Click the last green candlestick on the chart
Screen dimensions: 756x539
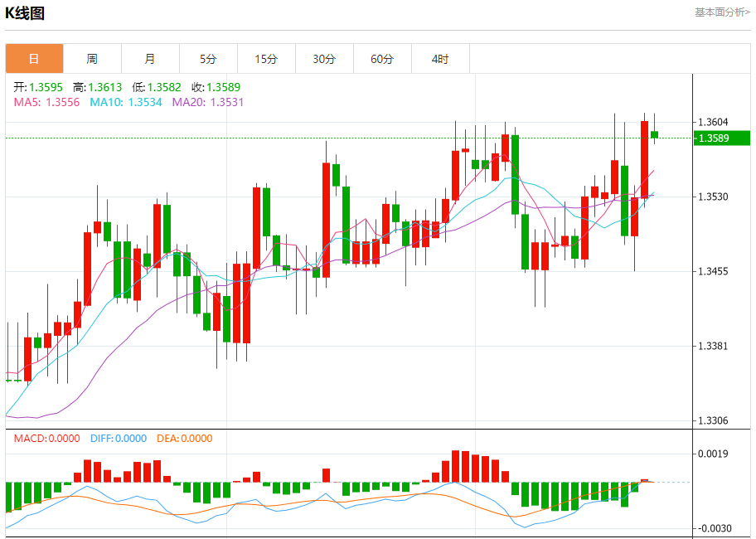point(654,134)
